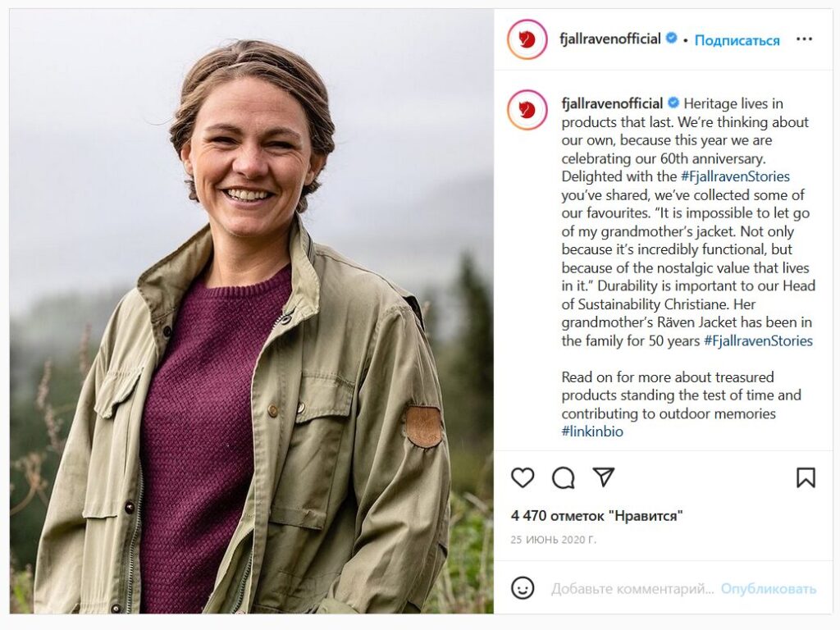Image resolution: width=840 pixels, height=630 pixels.
Task: Click the verified badge in the caption
Action: point(673,103)
